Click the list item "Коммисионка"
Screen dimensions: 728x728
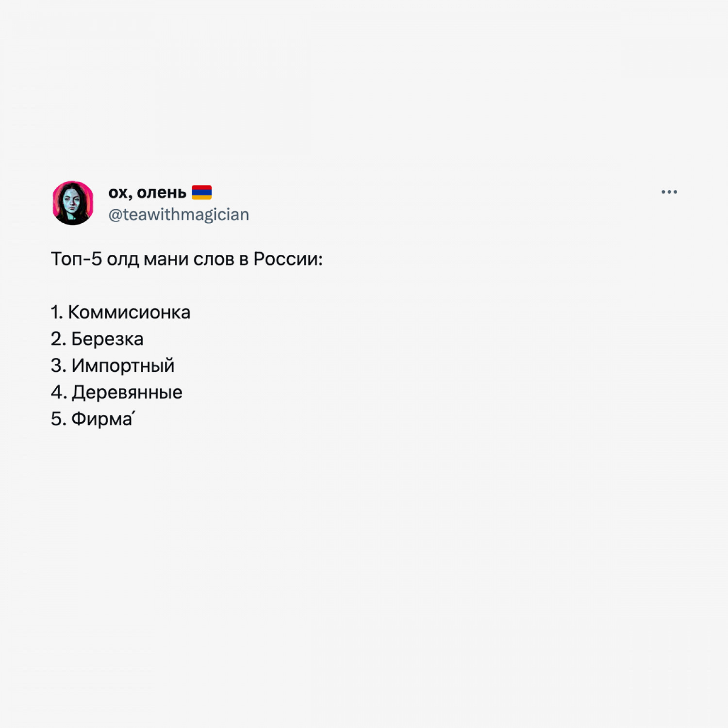129,313
